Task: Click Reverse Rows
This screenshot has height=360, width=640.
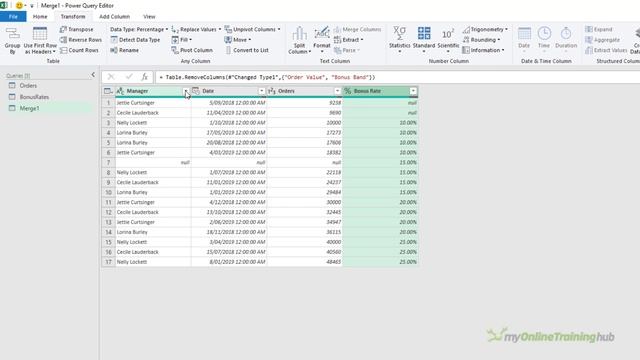Action: (80, 40)
